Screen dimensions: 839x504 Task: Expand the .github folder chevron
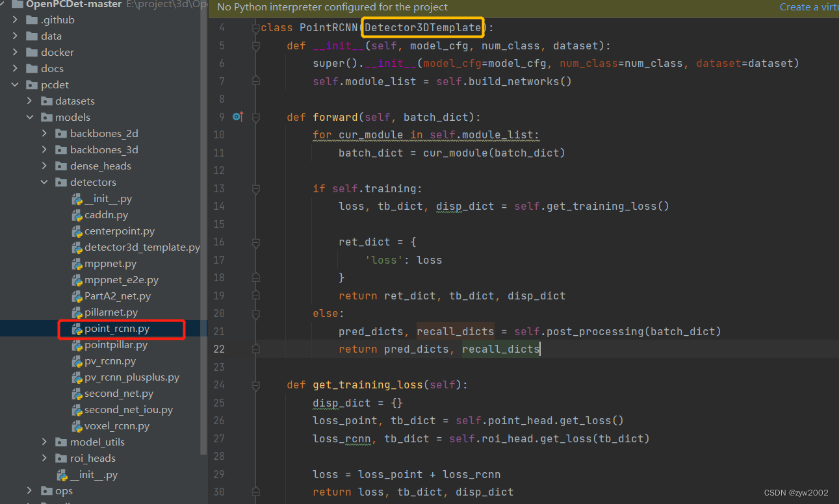(x=15, y=19)
